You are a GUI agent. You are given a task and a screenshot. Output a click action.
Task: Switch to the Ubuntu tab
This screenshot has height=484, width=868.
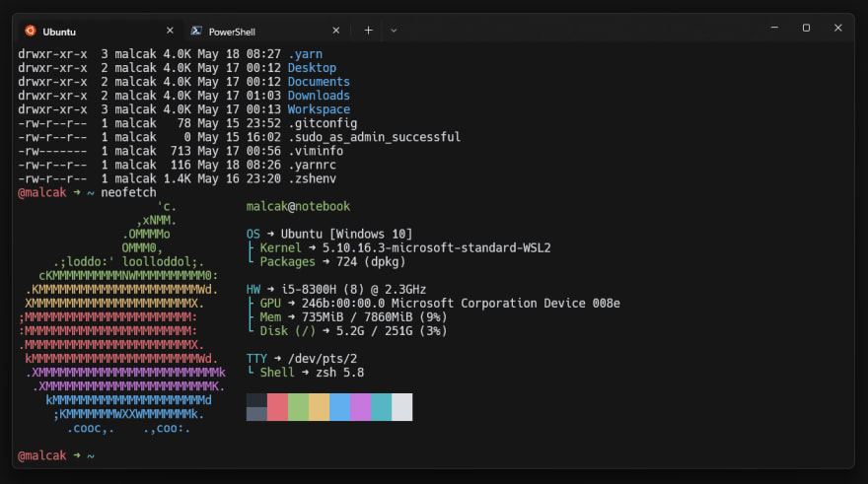(100, 31)
